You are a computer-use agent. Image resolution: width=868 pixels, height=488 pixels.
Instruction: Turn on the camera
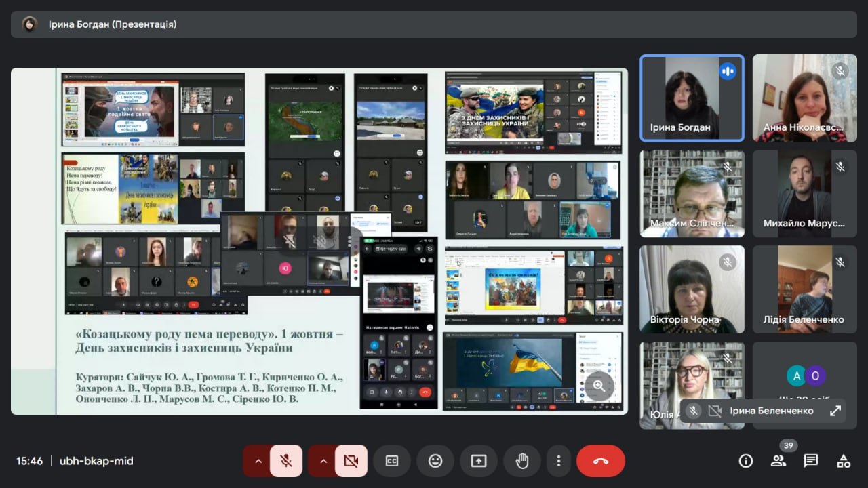coord(351,461)
